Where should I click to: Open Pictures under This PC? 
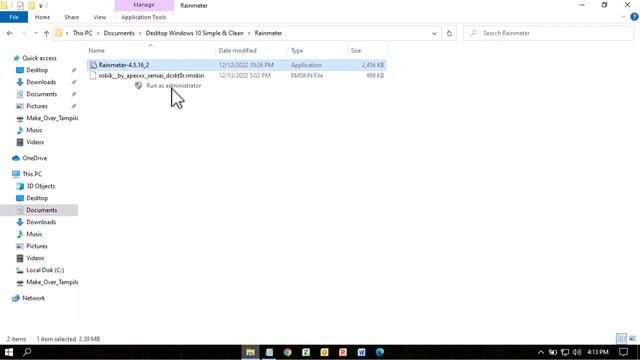click(x=37, y=246)
